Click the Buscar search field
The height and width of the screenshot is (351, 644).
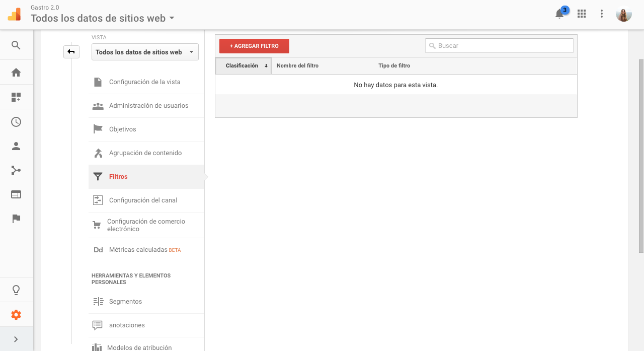coord(499,45)
